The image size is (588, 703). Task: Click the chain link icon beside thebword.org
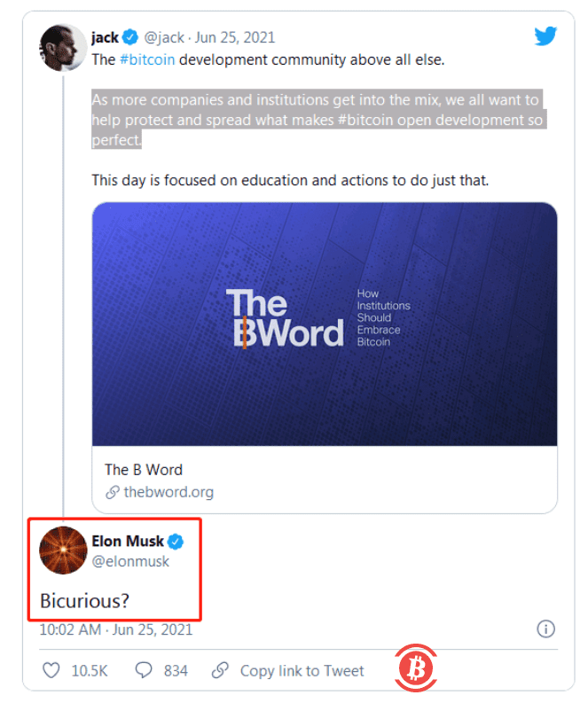[x=112, y=493]
